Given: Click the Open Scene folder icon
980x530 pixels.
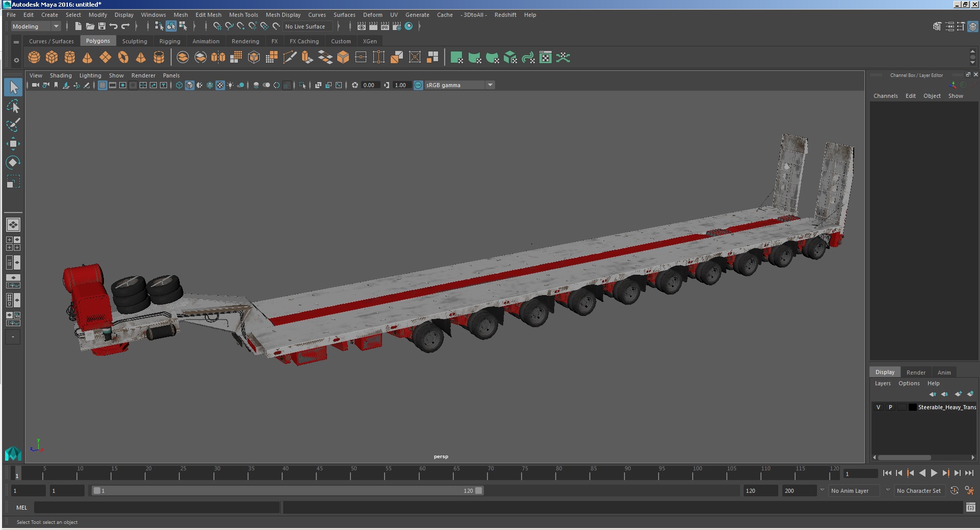Looking at the screenshot, I should [90, 26].
